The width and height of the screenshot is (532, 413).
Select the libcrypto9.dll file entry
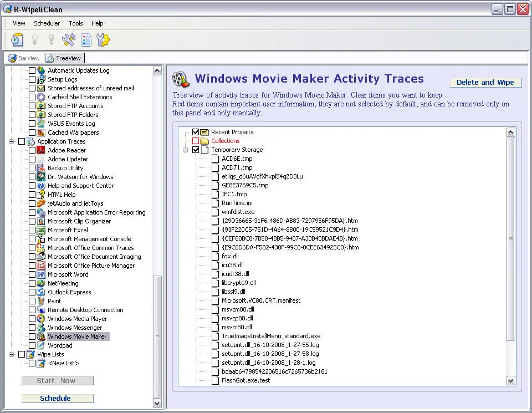pyautogui.click(x=239, y=283)
